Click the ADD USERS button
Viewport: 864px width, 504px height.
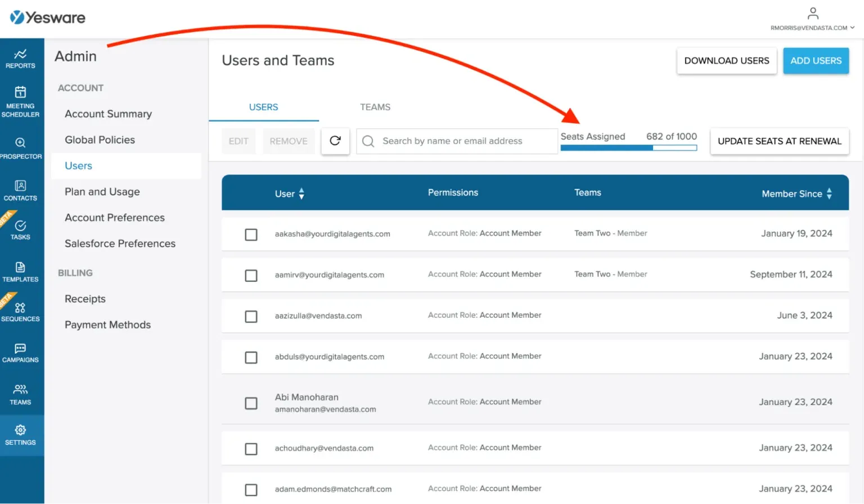(x=816, y=61)
